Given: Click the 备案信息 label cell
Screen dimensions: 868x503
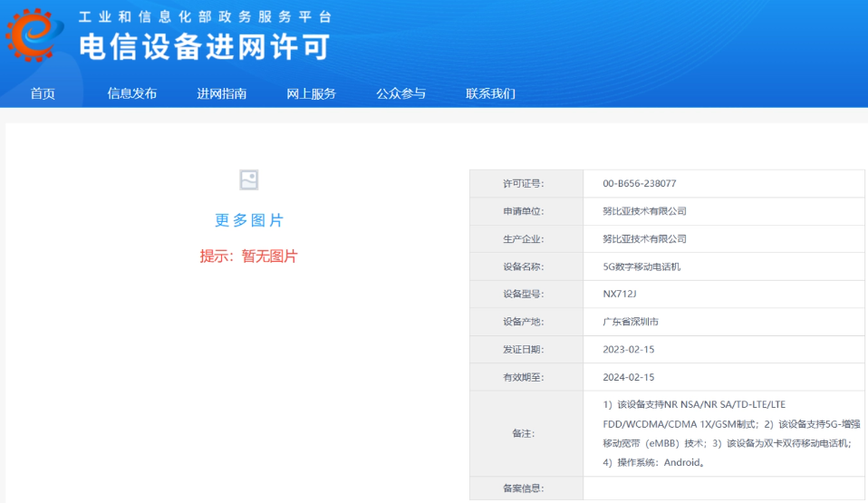Looking at the screenshot, I should 526,488.
